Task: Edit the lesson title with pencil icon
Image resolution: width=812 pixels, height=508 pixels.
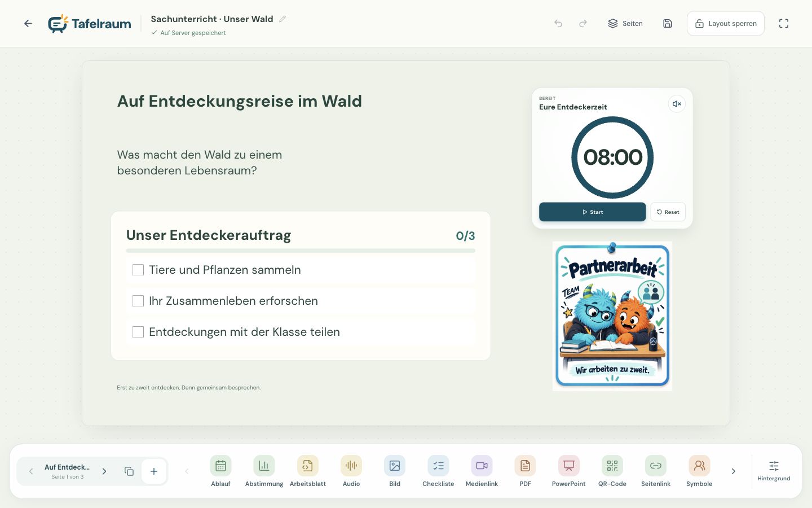Action: 283,19
